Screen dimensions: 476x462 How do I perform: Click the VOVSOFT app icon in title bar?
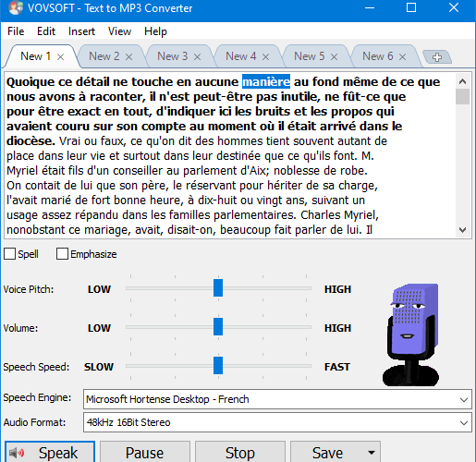click(x=16, y=7)
